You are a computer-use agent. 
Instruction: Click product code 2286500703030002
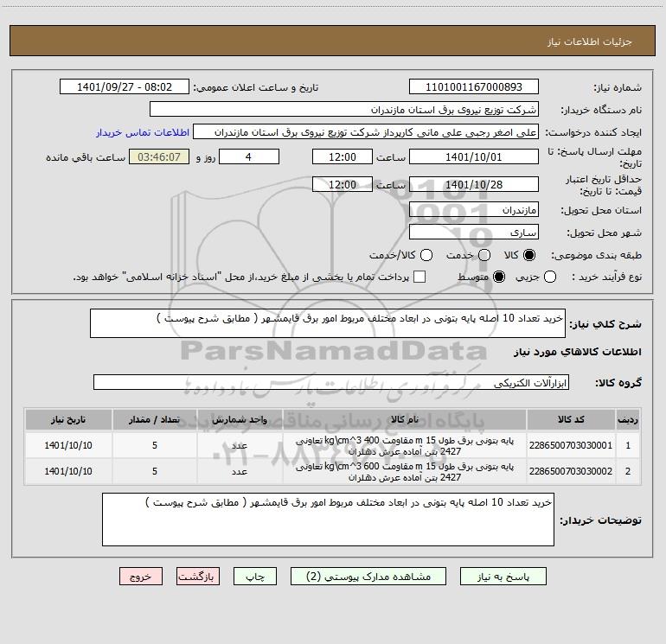[571, 471]
